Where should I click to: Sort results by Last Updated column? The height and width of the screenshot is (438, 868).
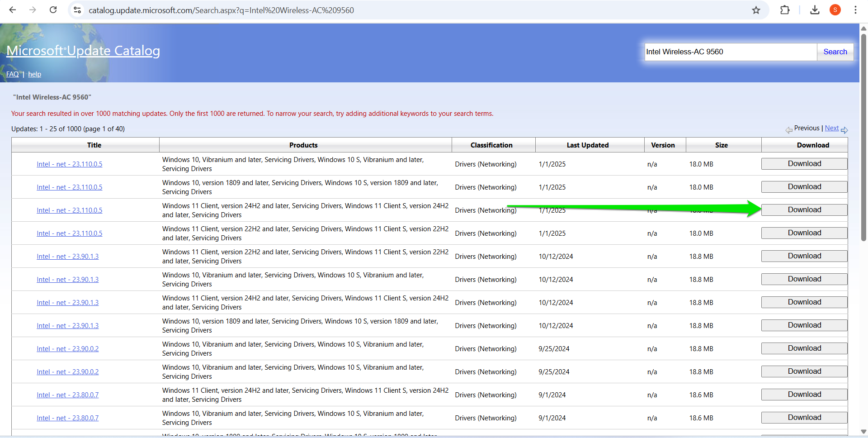[587, 145]
